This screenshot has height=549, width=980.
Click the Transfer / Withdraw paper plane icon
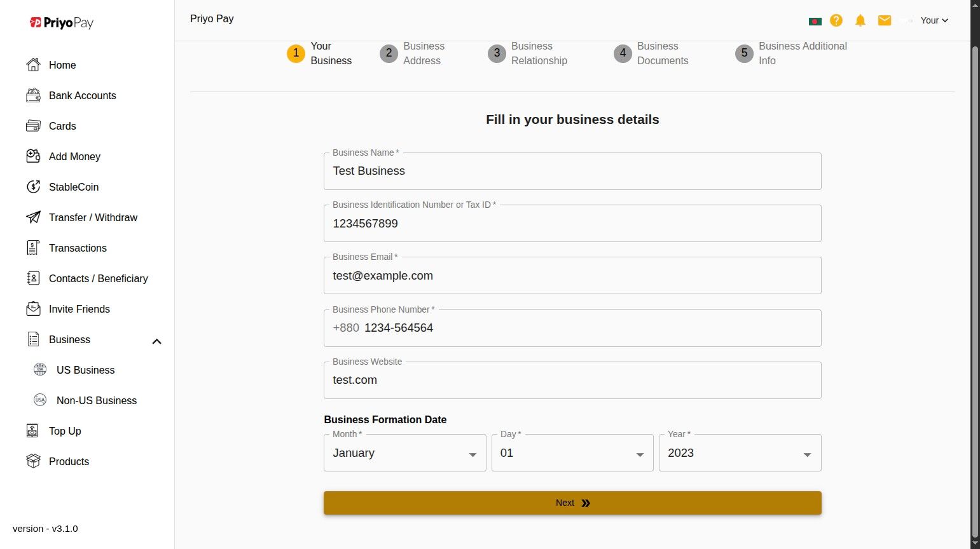pyautogui.click(x=33, y=217)
